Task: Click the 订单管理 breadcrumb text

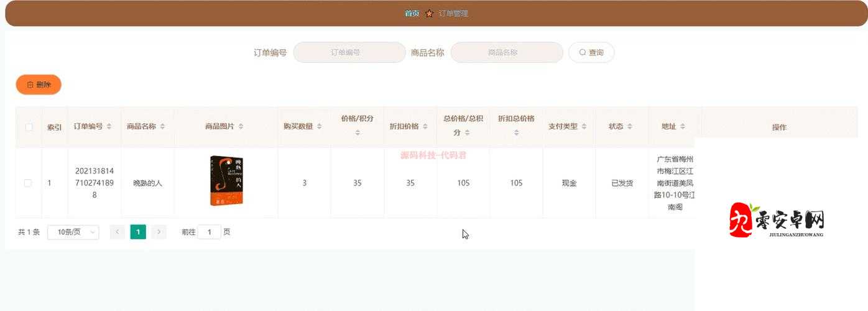Action: [x=453, y=13]
